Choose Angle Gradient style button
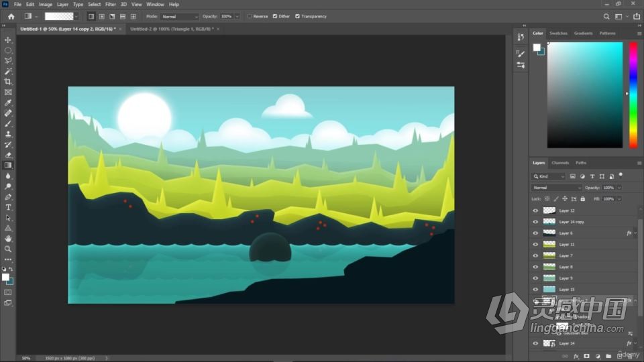This screenshot has height=362, width=644. point(112,16)
